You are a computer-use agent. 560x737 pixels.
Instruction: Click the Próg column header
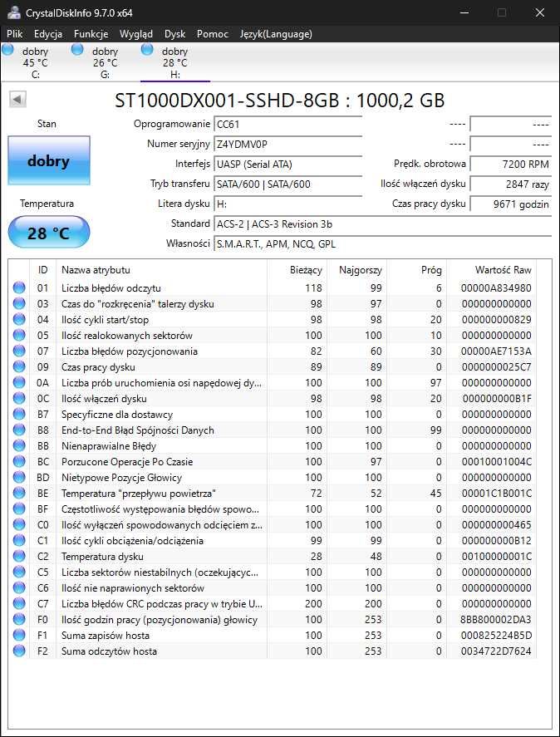tap(417, 270)
